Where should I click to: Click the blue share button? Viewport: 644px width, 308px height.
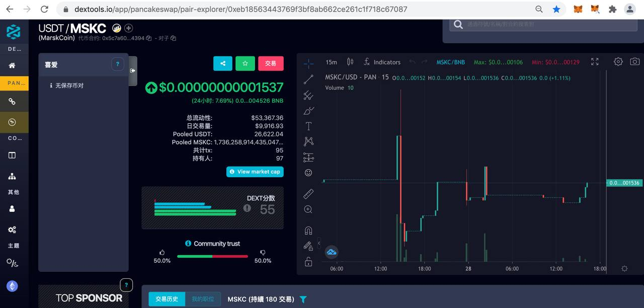coord(223,63)
